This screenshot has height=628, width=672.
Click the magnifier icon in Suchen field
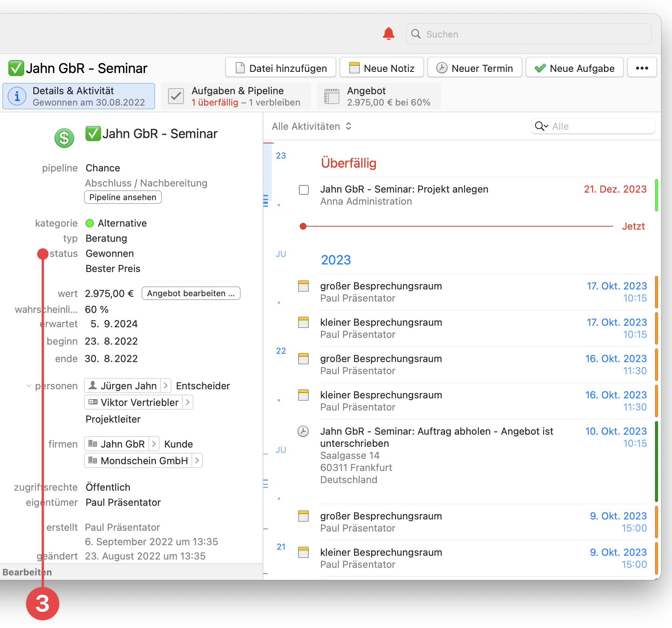coord(416,34)
